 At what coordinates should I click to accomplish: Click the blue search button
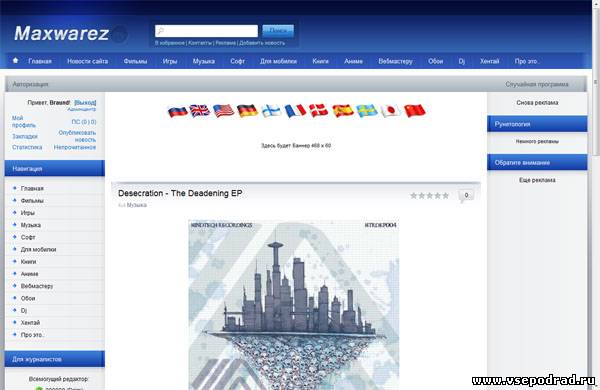278,31
